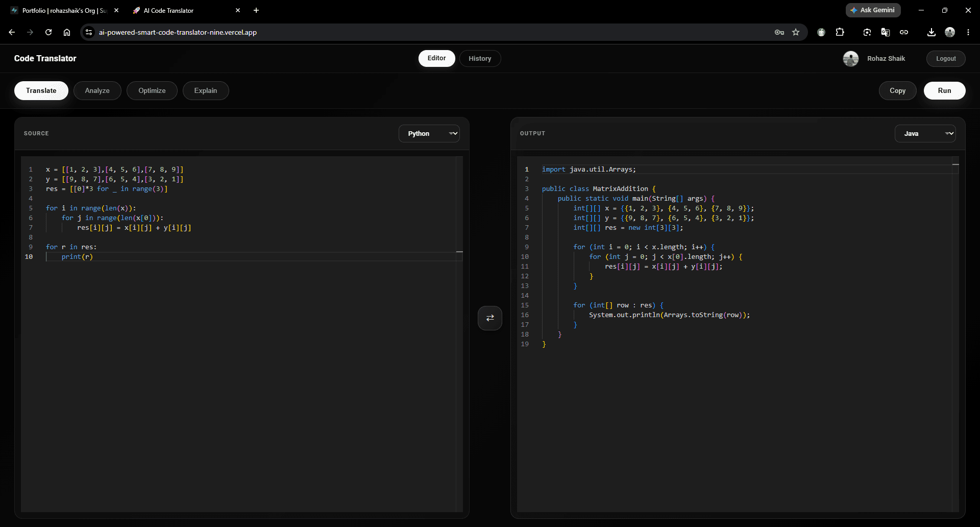The width and height of the screenshot is (980, 527).
Task: Open saved password key icon
Action: [779, 32]
